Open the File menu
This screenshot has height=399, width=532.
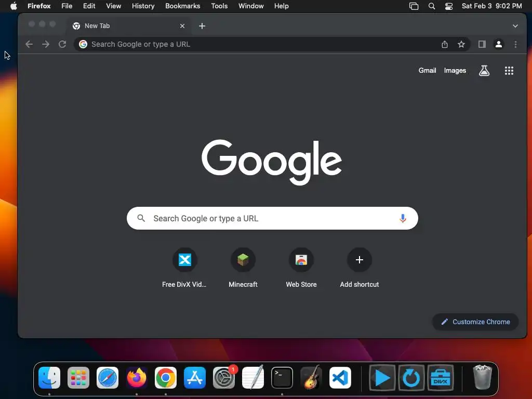(67, 6)
